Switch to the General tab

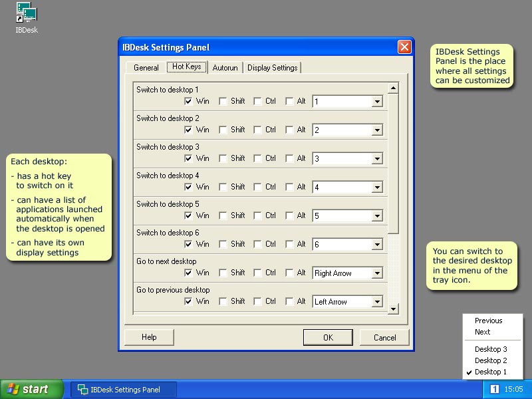146,68
